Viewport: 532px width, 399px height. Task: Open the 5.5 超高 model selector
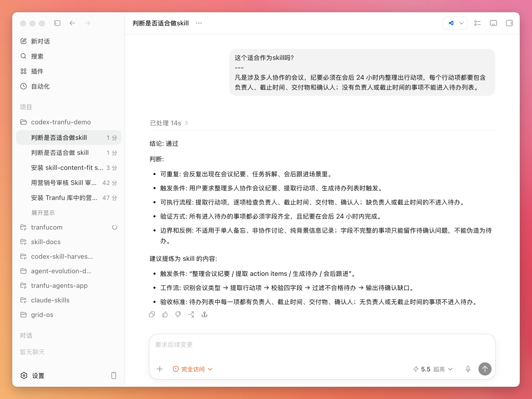(x=433, y=369)
